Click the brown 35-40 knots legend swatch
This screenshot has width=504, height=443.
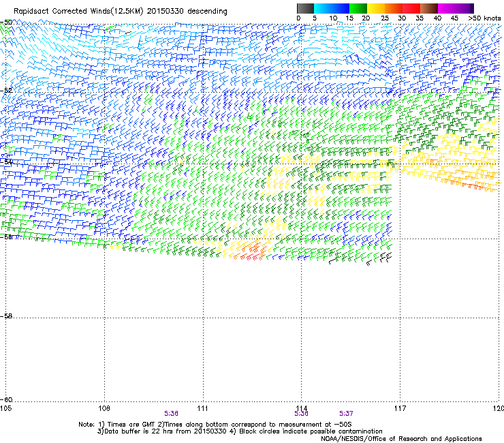tap(429, 8)
